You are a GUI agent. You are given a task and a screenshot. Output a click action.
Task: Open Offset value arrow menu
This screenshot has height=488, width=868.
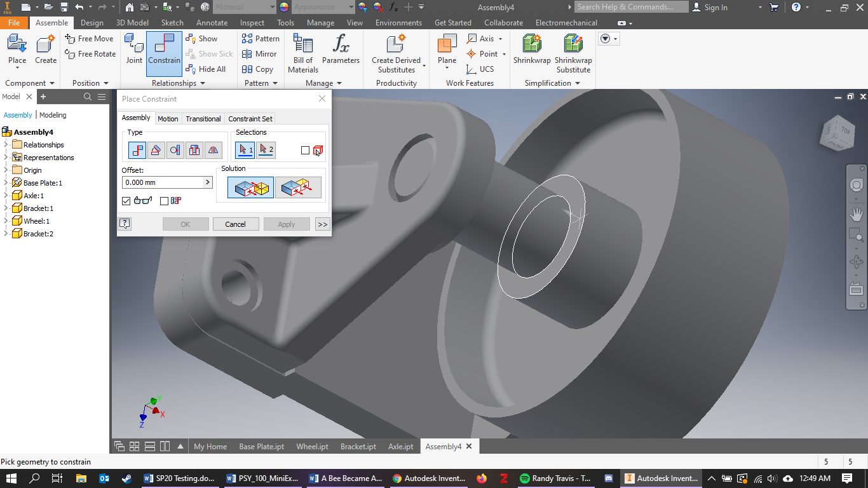pyautogui.click(x=207, y=182)
